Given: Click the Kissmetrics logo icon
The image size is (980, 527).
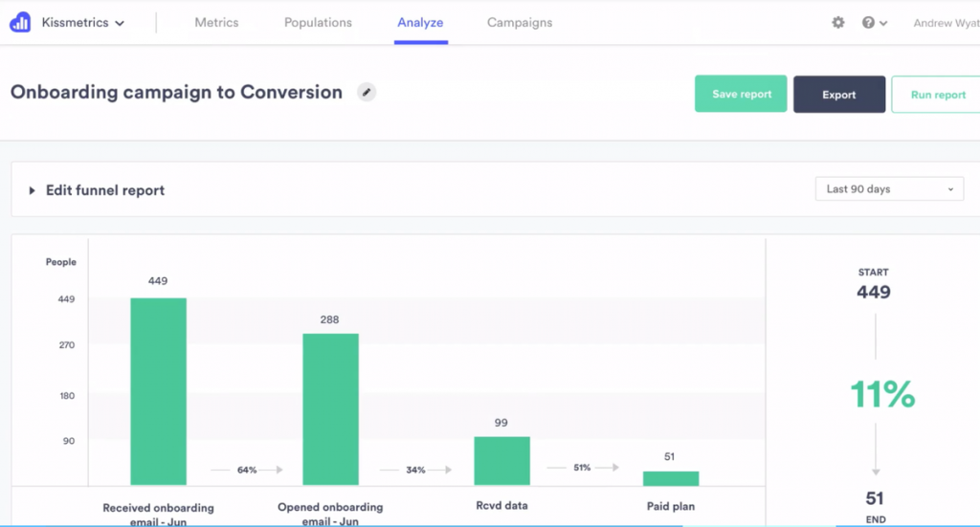Looking at the screenshot, I should (20, 22).
